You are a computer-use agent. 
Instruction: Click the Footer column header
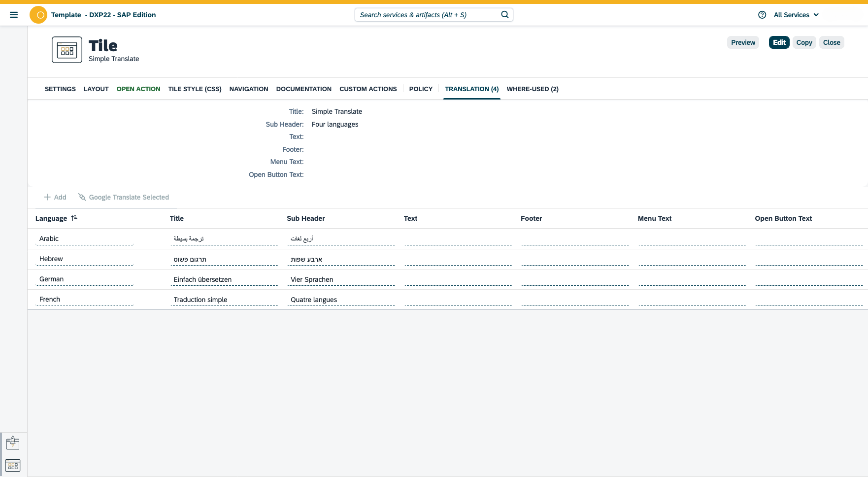pos(531,218)
